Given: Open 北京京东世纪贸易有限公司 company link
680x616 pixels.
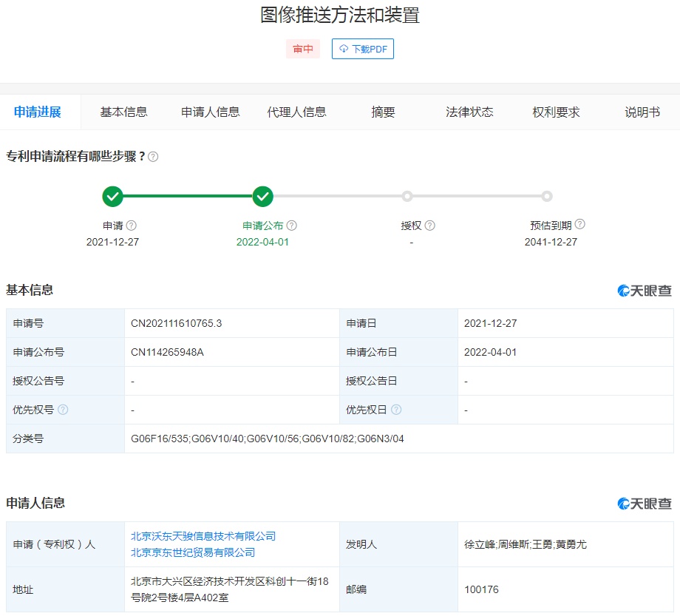Looking at the screenshot, I should (x=193, y=552).
